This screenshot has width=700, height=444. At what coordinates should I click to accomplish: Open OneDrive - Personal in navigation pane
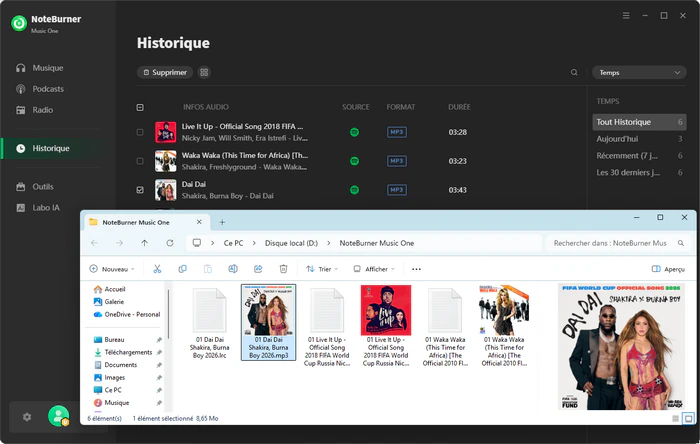[127, 314]
